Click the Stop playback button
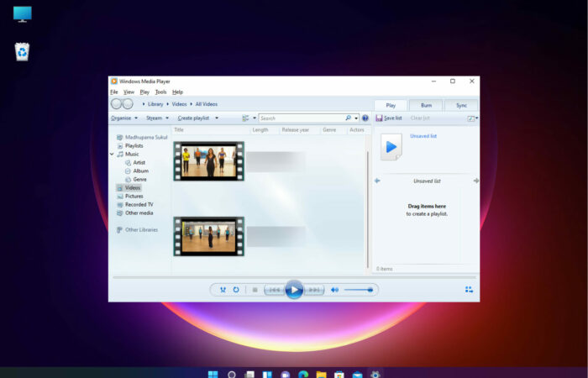Image resolution: width=588 pixels, height=378 pixels. 255,290
